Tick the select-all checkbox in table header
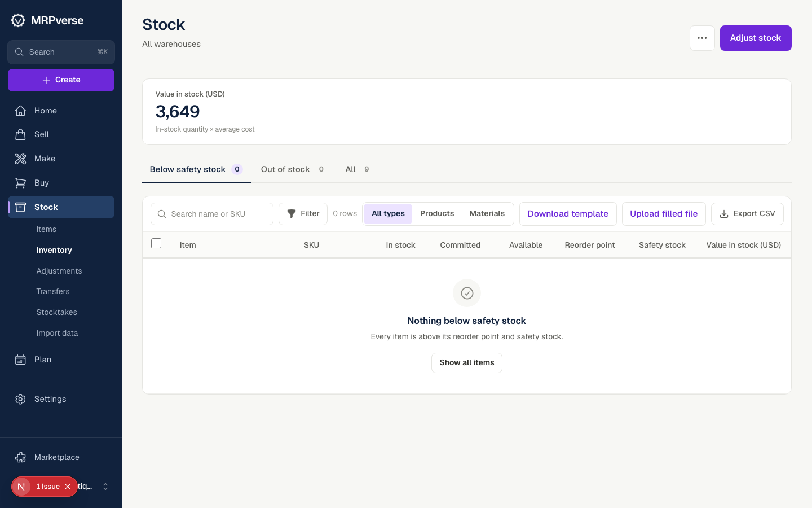Screen dimensions: 812x508 pos(156,243)
